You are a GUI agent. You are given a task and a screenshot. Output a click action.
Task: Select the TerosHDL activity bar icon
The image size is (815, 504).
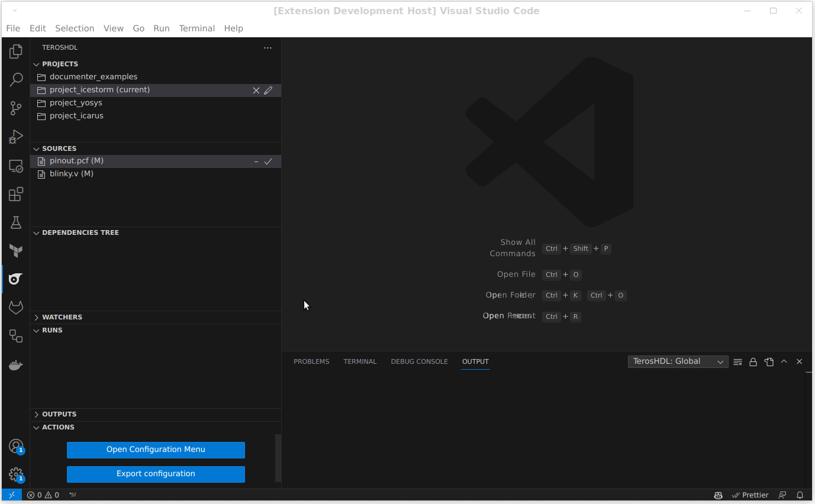pyautogui.click(x=16, y=279)
